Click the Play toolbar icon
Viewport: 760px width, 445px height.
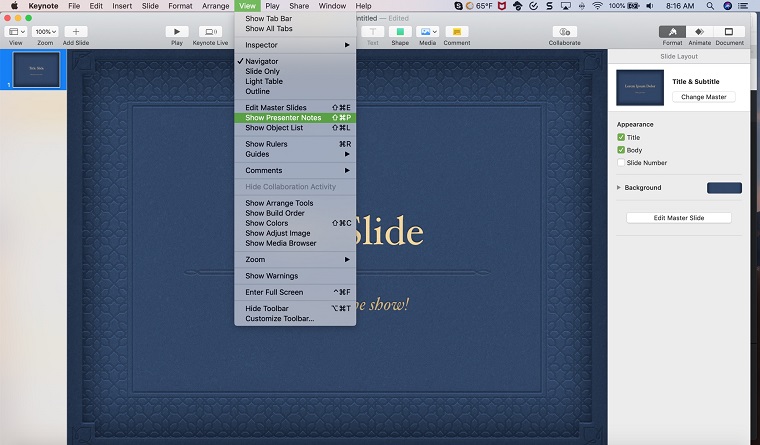coord(177,32)
